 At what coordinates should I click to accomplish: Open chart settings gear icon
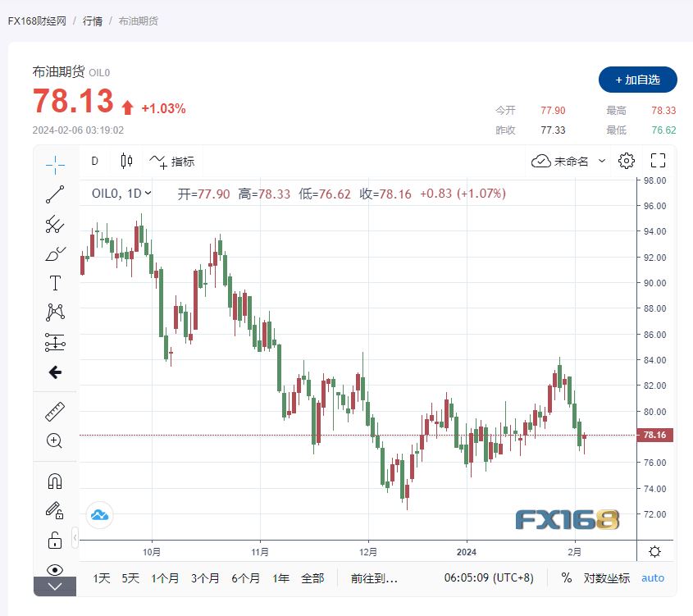[627, 161]
